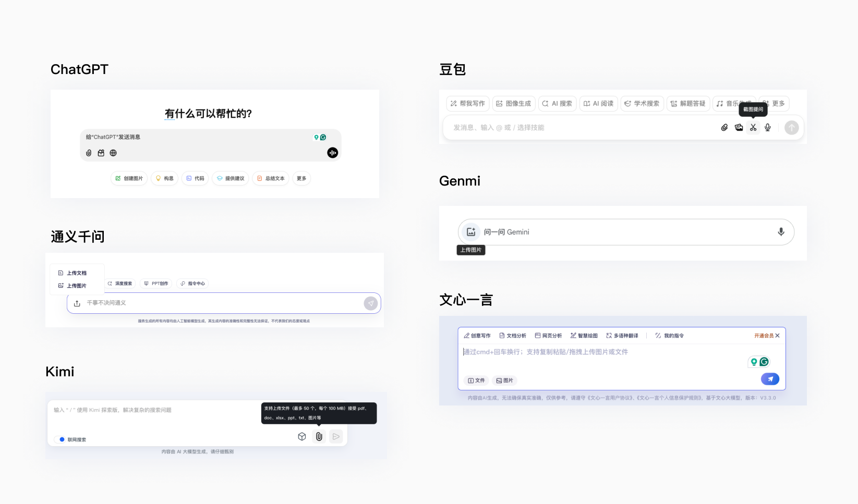The height and width of the screenshot is (504, 858).
Task: Click the scissors screenshot icon in Doubao
Action: click(753, 127)
